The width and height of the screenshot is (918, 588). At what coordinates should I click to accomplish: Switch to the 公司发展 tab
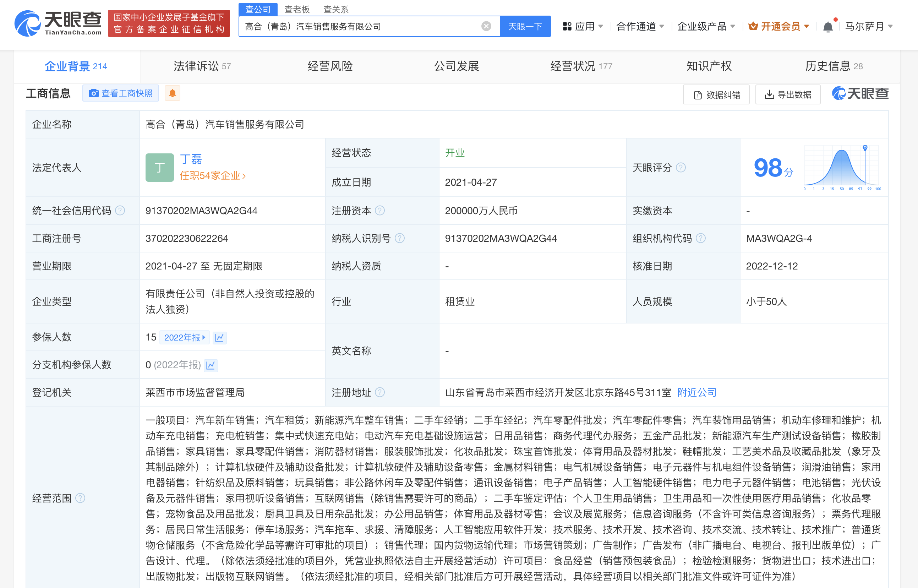457,66
